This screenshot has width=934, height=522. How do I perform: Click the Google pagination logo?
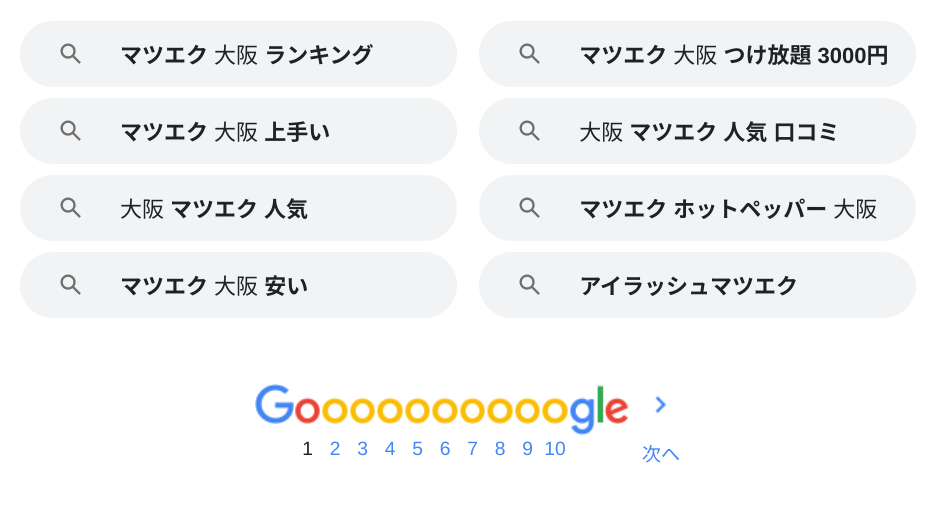441,407
